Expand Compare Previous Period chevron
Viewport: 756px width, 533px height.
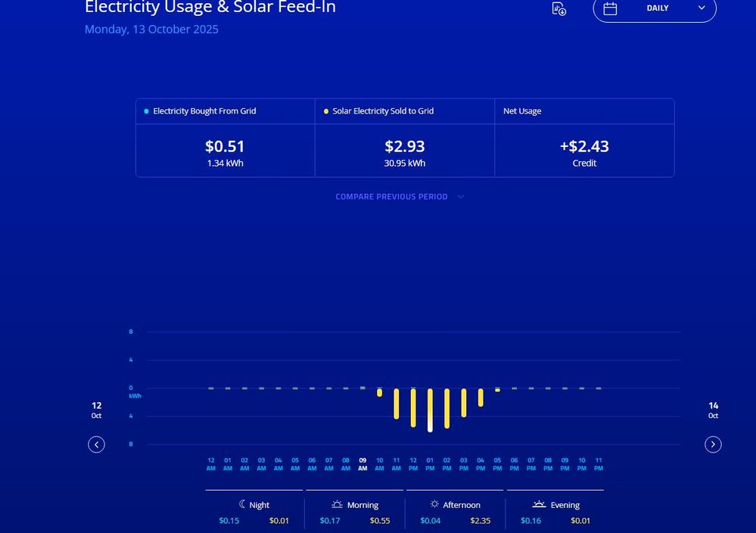coord(461,197)
